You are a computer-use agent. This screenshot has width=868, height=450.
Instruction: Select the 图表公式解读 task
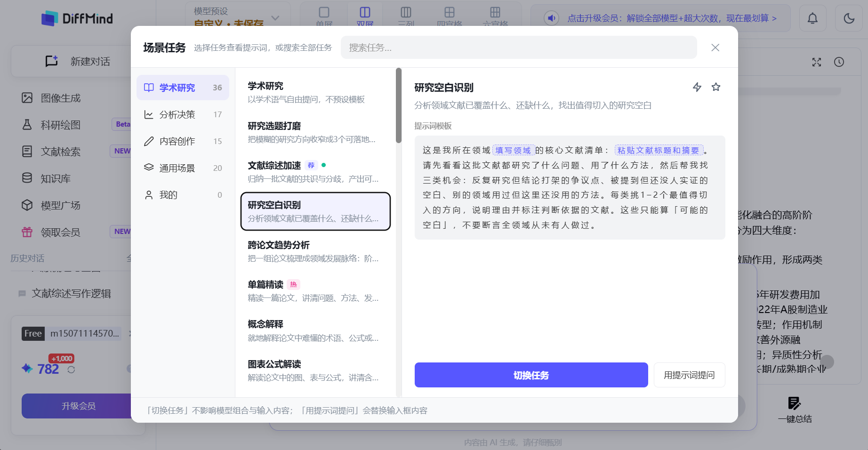click(x=315, y=370)
